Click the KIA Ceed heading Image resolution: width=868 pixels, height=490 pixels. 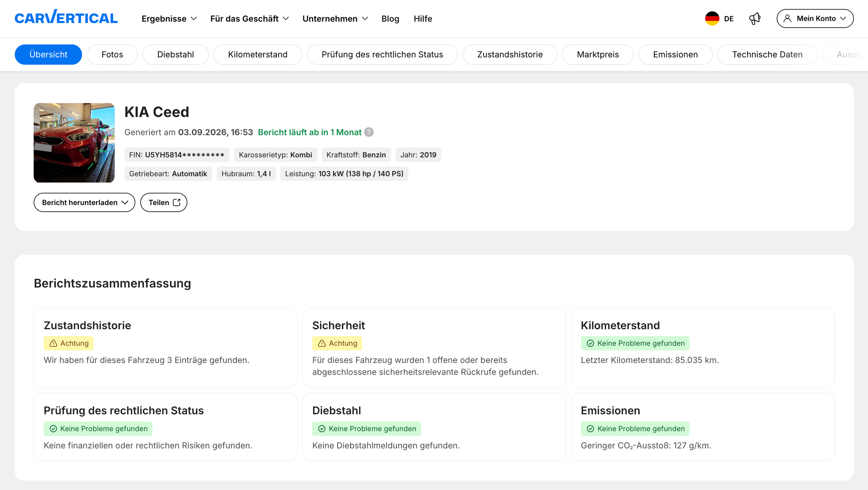coord(157,112)
